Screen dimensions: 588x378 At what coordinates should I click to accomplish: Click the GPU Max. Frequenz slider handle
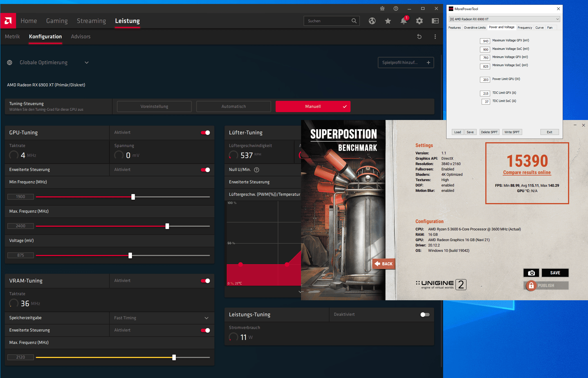click(167, 226)
